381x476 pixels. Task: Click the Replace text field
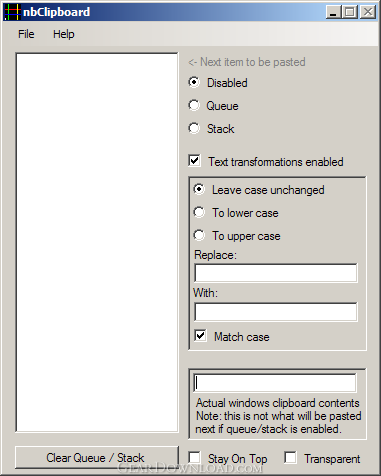coord(276,273)
